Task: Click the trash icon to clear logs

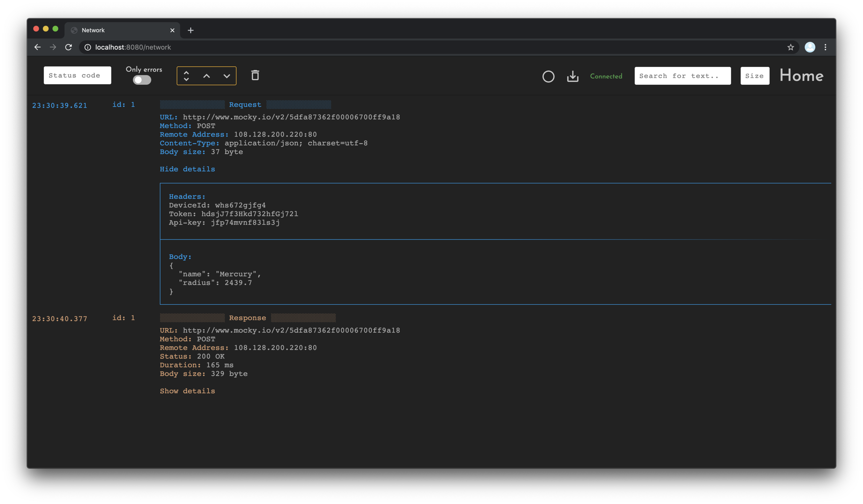Action: (255, 75)
